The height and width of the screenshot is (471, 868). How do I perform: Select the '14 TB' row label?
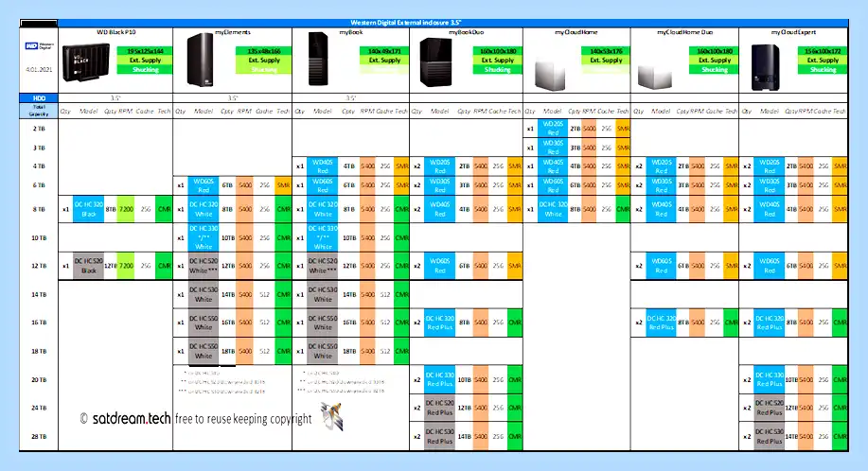[x=39, y=295]
